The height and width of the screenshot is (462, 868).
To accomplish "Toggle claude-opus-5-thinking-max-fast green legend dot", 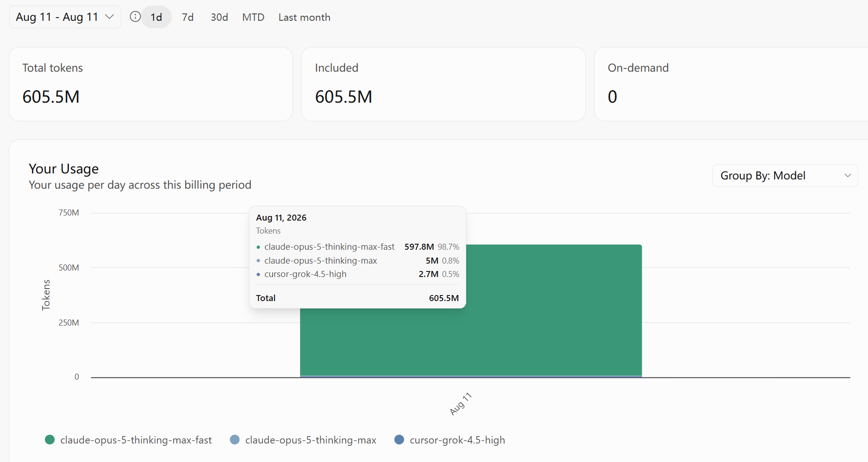I will pyautogui.click(x=50, y=439).
